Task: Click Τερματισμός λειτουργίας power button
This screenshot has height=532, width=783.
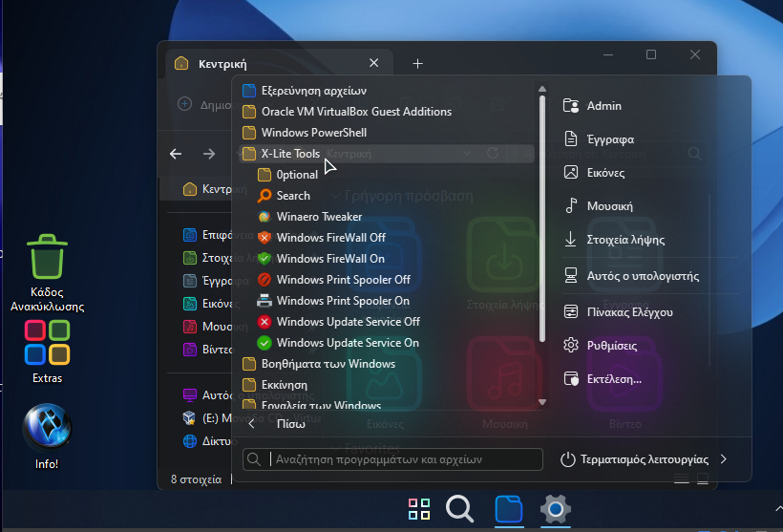Action: point(635,459)
